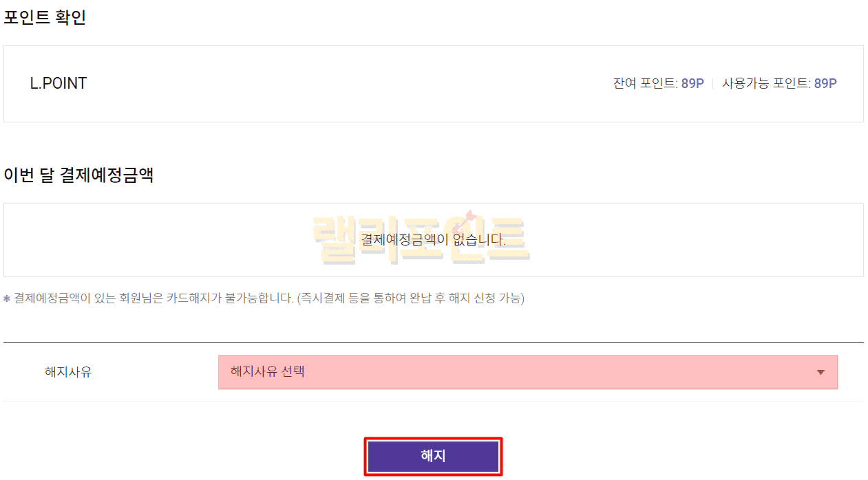Viewport: 868px width, 480px height.
Task: Click the 즉시결제 parenthetical note text
Action: [410, 298]
